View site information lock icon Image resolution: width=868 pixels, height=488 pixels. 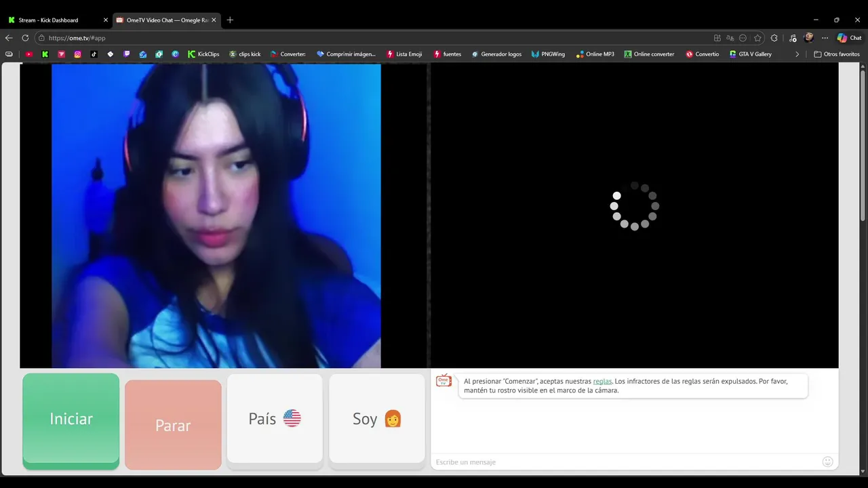pyautogui.click(x=41, y=38)
